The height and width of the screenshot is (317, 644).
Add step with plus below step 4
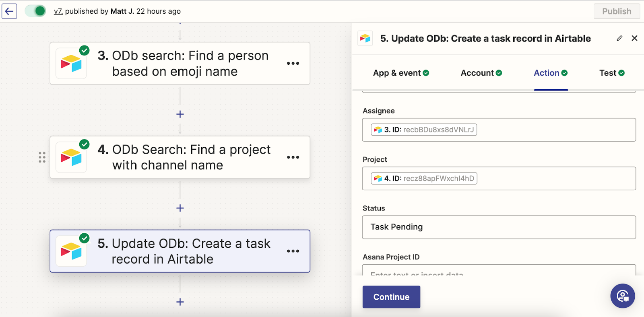click(180, 208)
